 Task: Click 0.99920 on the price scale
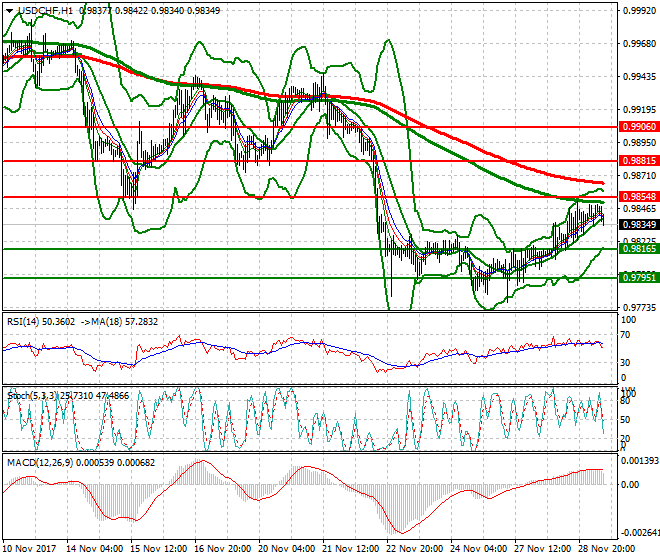coord(638,11)
